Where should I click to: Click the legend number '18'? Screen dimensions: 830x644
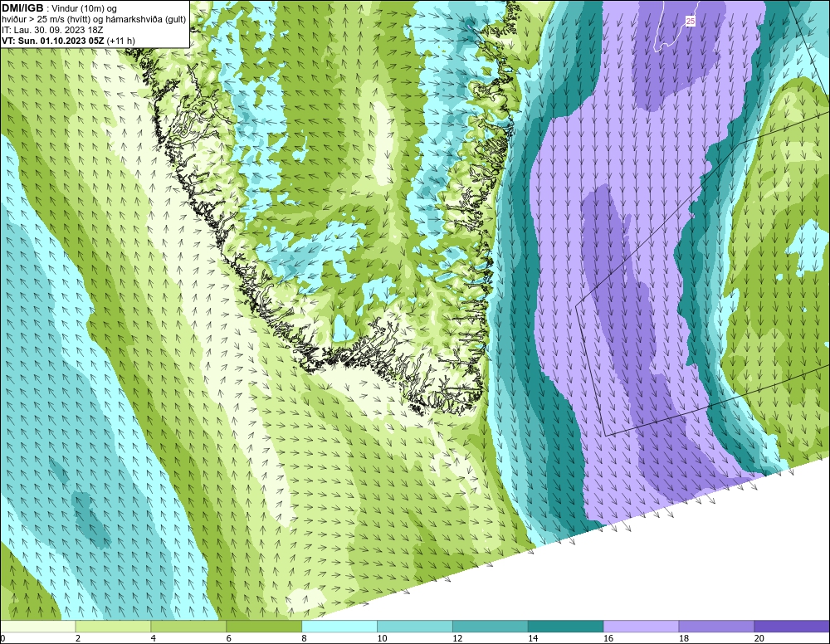click(683, 638)
